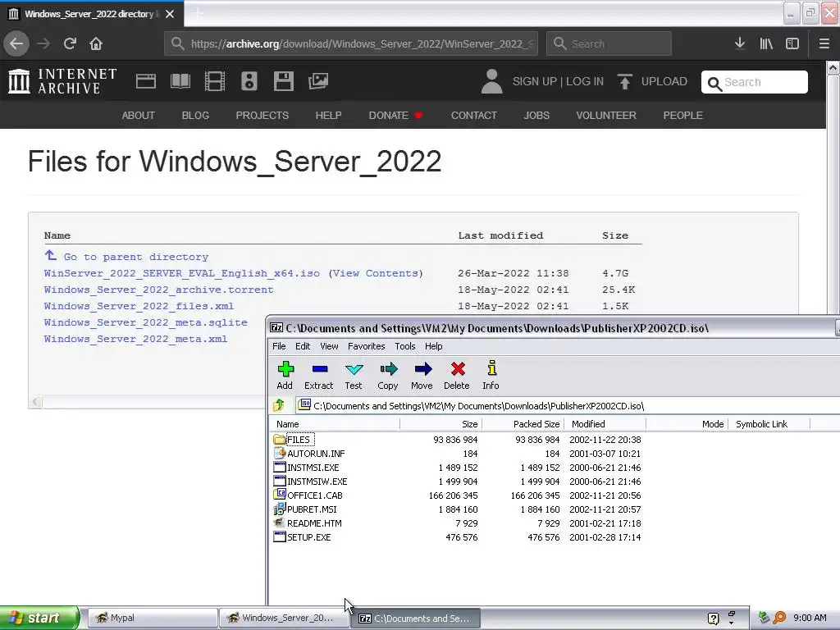Open Windows_Server_2022_meta.xml link
Screen dimensions: 840x630
click(x=135, y=339)
